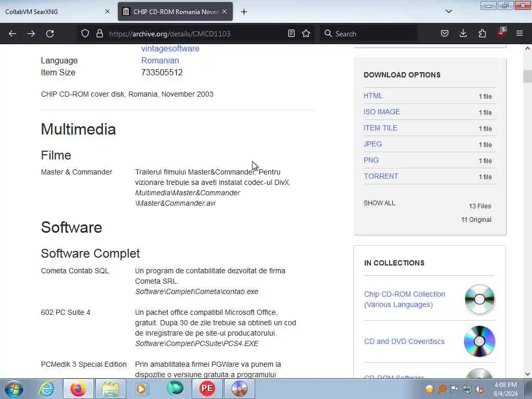The width and height of the screenshot is (532, 399).
Task: Click the 602 PC Suite 4 entry name
Action: [x=65, y=312]
